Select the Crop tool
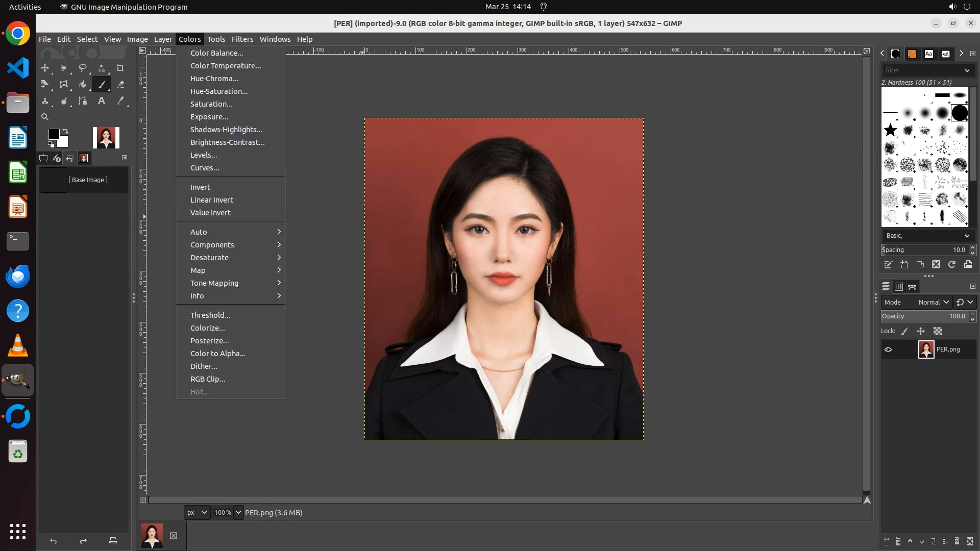Image resolution: width=980 pixels, height=551 pixels. click(120, 68)
